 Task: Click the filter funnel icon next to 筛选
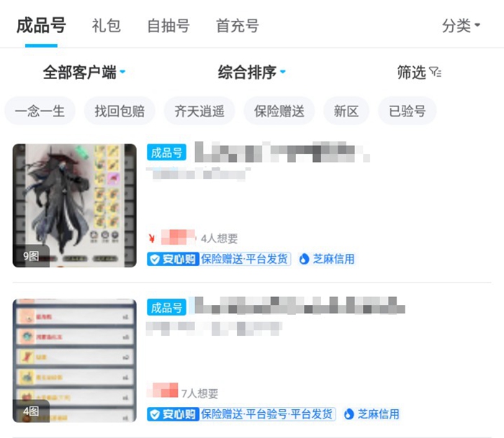pos(435,72)
